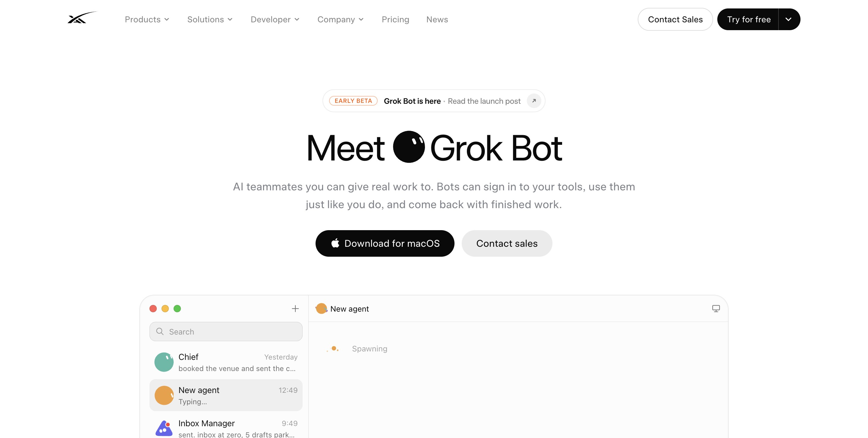This screenshot has width=868, height=438.
Task: Open the Try for free dropdown arrow
Action: click(x=788, y=19)
